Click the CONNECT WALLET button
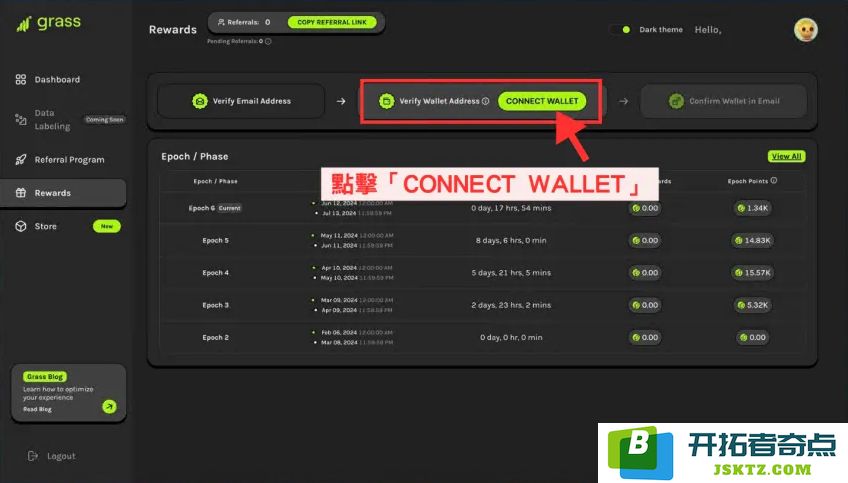This screenshot has width=848, height=483. coord(542,101)
